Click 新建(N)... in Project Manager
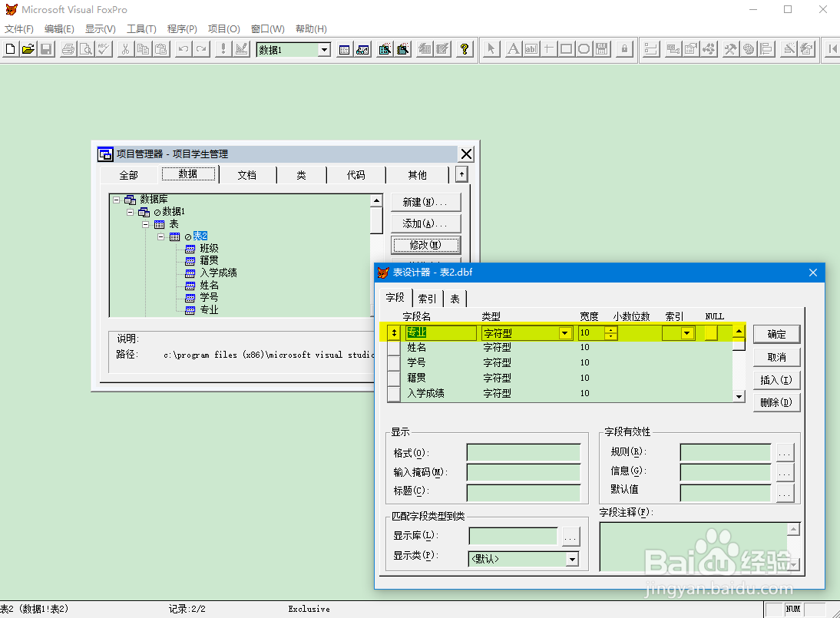The height and width of the screenshot is (618, 840). tap(425, 203)
